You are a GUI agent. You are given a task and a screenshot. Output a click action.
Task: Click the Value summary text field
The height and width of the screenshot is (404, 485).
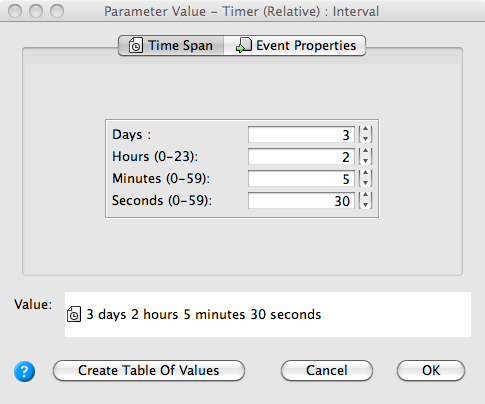(268, 314)
